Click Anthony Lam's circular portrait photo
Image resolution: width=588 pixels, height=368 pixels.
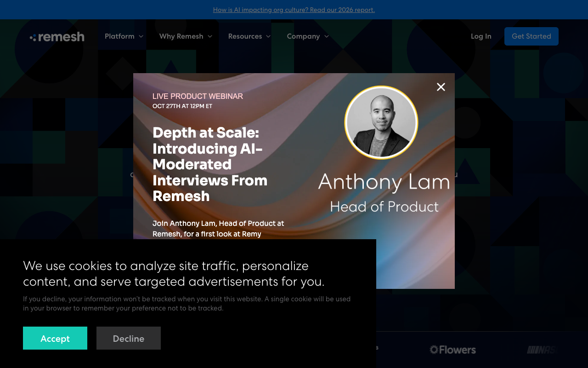tap(381, 122)
